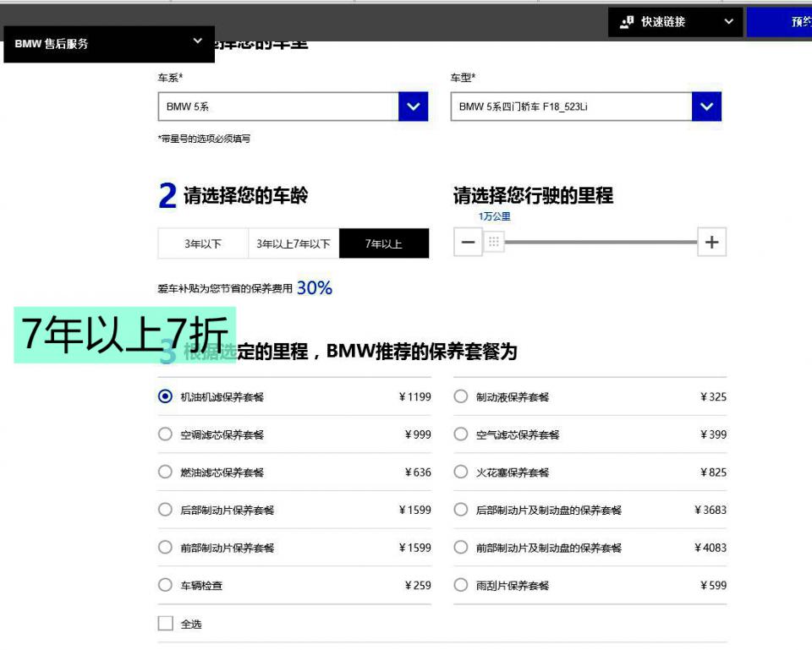This screenshot has height=650, width=812.
Task: Select 雨刮片保养套餐 radio option
Action: coord(461,585)
